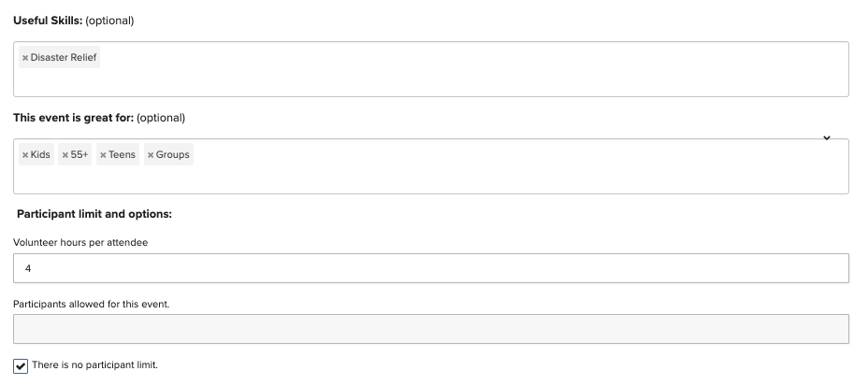Click the Volunteer hours per attendee input
The width and height of the screenshot is (868, 385).
click(430, 268)
